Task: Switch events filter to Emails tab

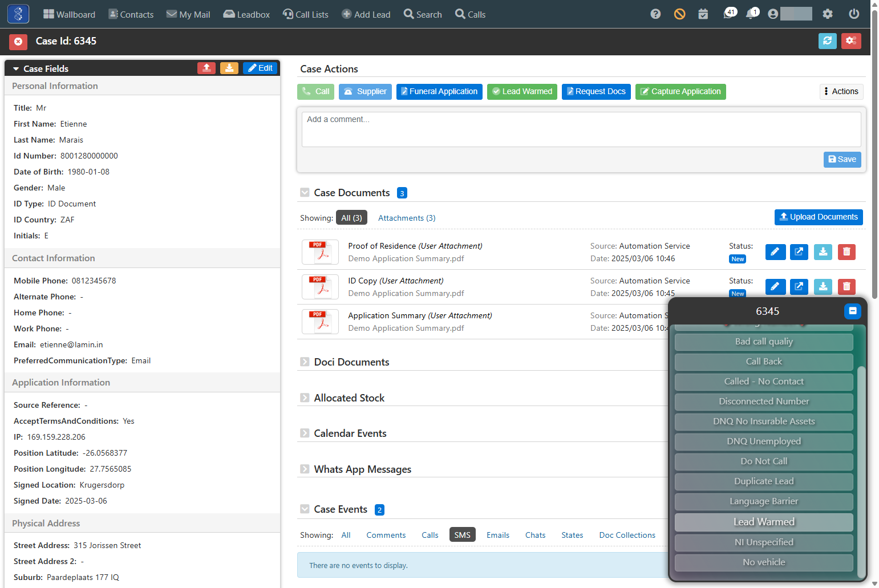Action: [x=497, y=535]
